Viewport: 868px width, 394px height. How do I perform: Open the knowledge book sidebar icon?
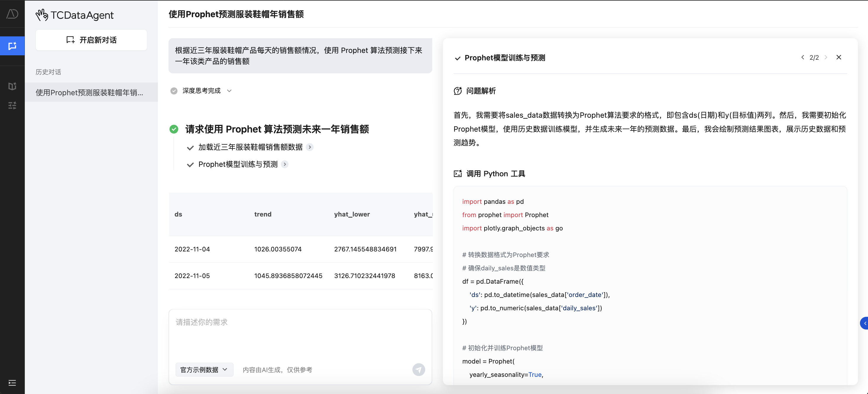coord(12,86)
